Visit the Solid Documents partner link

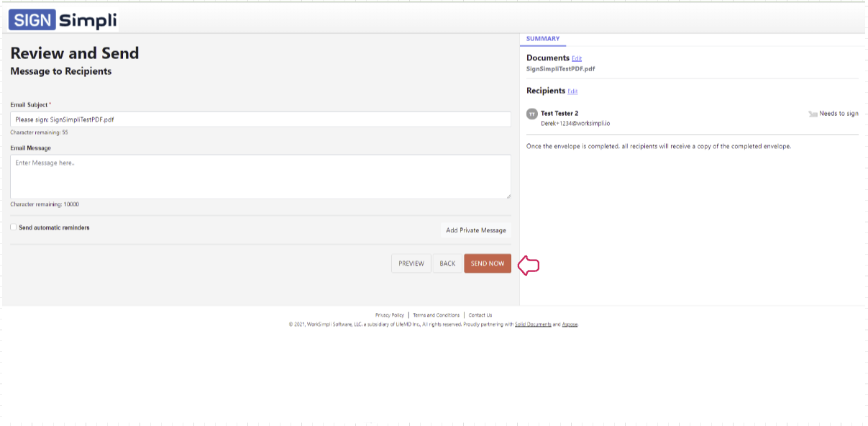coord(533,325)
